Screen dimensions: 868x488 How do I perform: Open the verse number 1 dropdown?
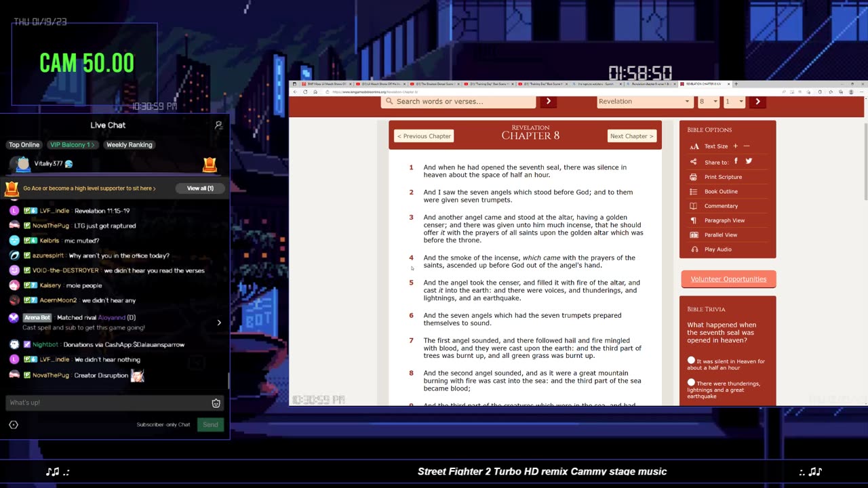[734, 102]
